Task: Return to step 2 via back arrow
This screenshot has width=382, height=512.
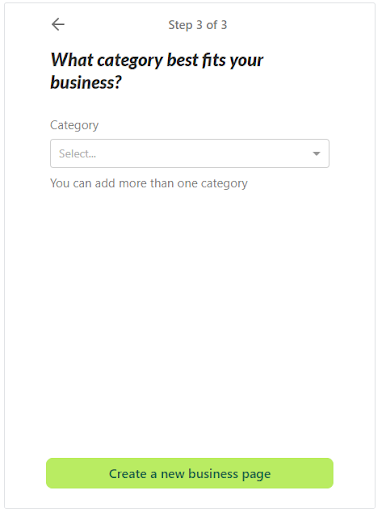Action: click(x=58, y=24)
